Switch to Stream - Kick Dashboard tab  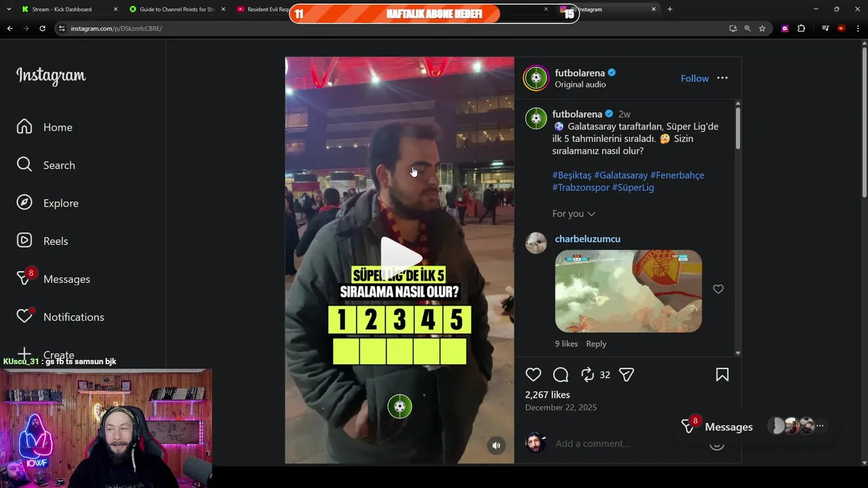62,9
